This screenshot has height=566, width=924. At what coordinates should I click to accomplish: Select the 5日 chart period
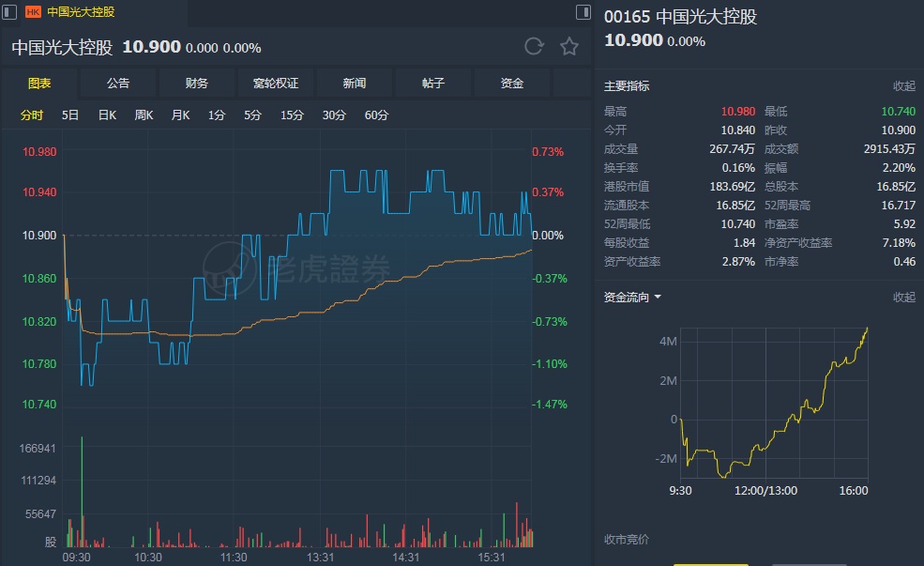pos(70,115)
